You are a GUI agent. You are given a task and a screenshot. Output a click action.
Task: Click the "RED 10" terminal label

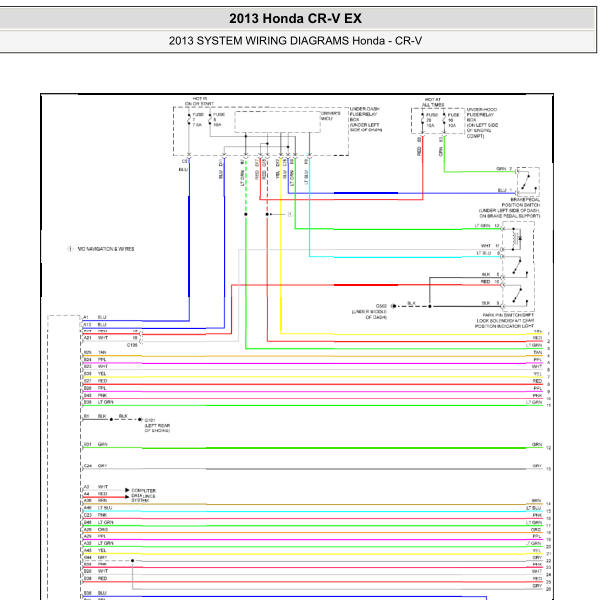[x=490, y=282]
